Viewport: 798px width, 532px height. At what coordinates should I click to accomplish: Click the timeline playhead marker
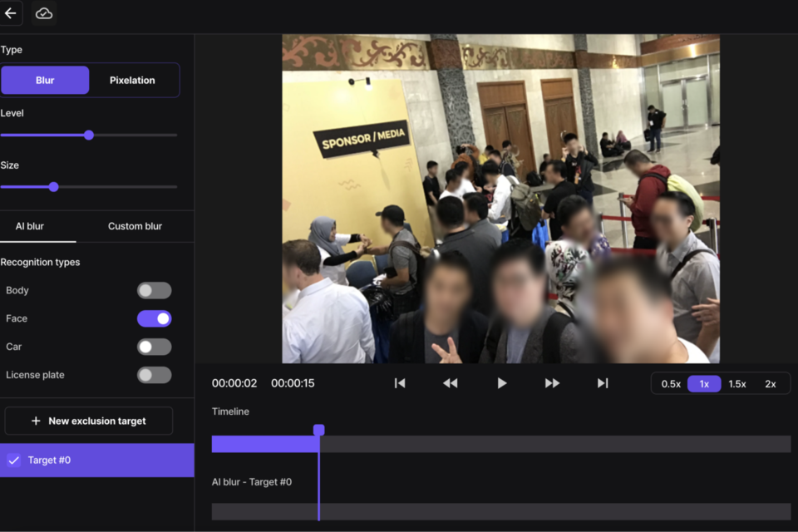[318, 430]
